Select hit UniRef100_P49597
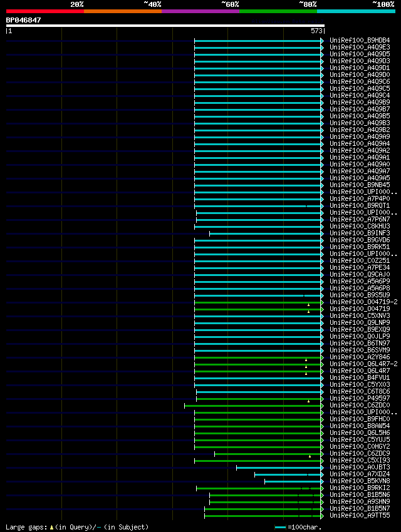The height and width of the screenshot is (532, 401). (360, 398)
